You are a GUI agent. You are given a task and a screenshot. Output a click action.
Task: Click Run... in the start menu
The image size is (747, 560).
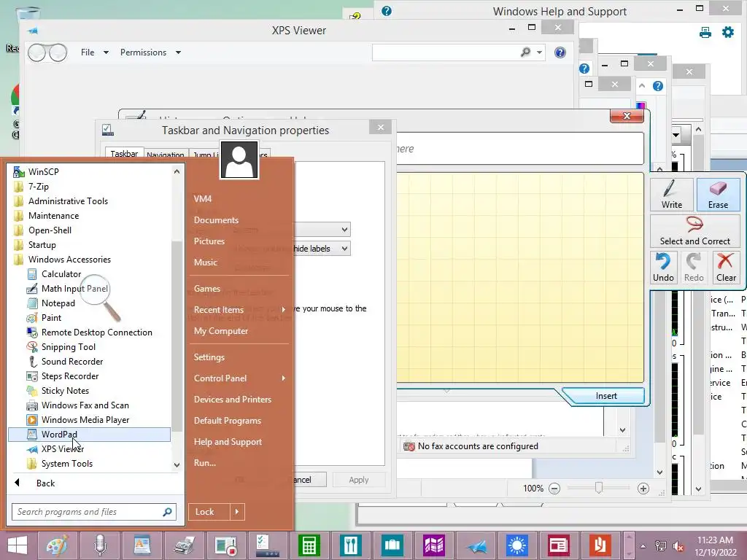[205, 463]
